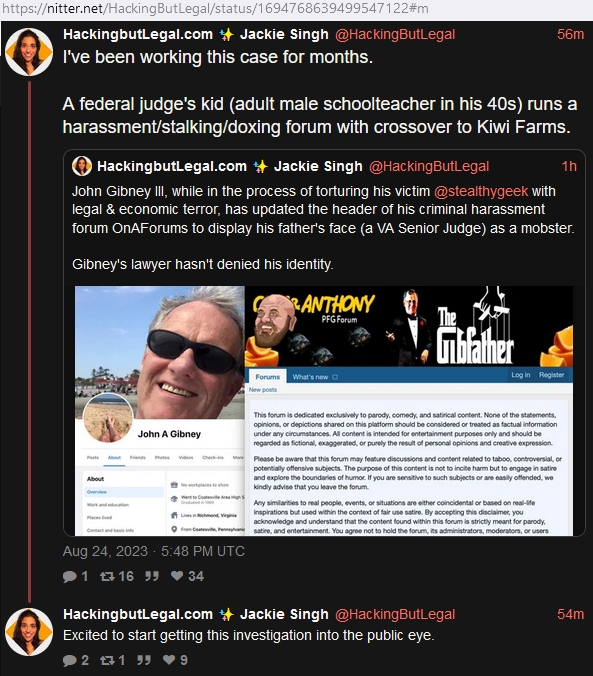
Task: Click the quote icon on the main tweet
Action: point(152,576)
